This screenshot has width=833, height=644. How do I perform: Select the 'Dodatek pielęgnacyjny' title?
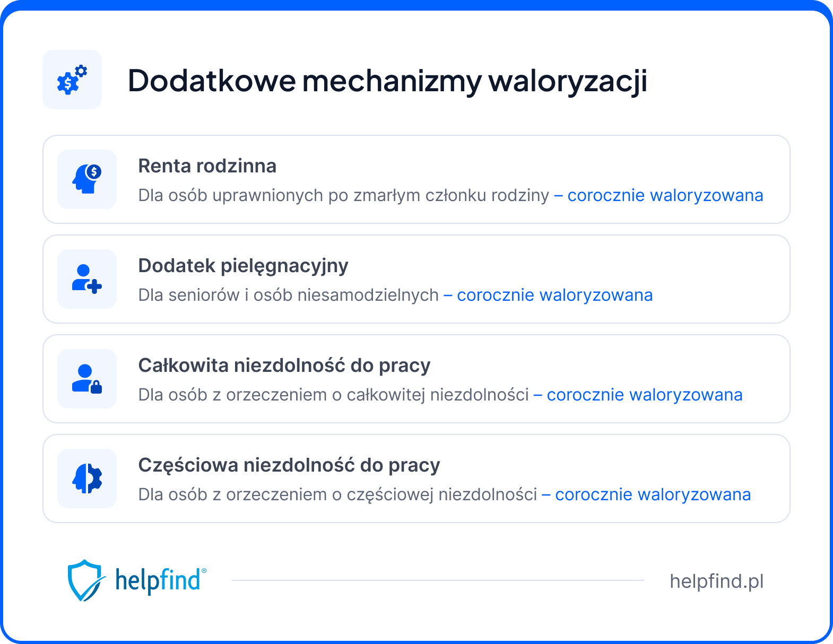click(243, 266)
